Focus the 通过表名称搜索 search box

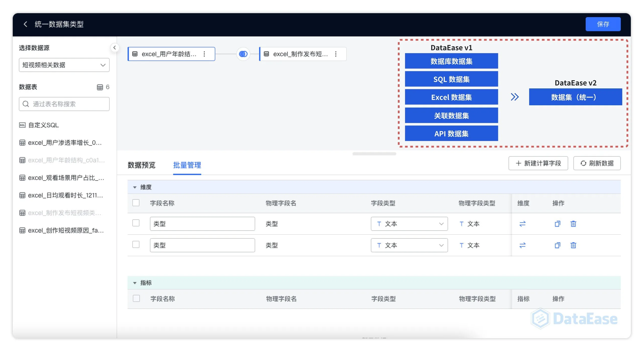[64, 104]
